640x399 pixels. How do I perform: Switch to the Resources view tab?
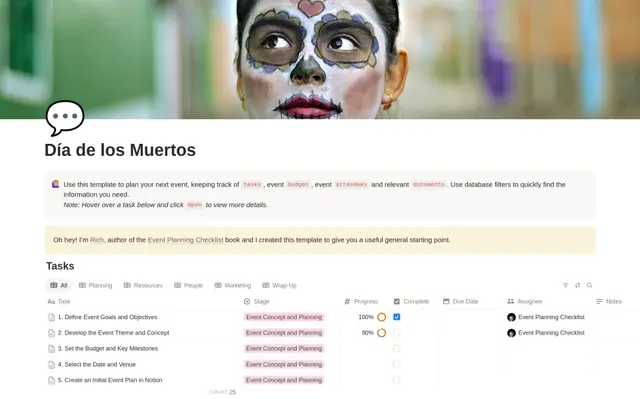pyautogui.click(x=143, y=285)
